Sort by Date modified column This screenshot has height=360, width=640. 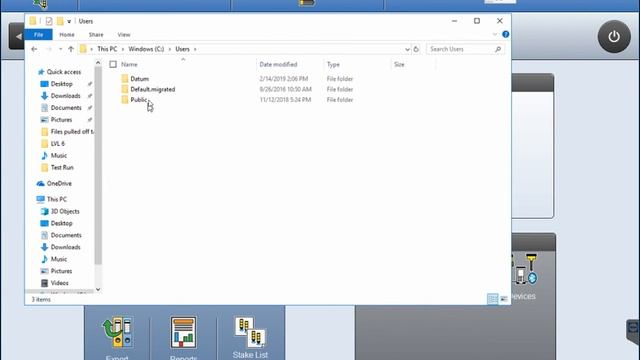[278, 64]
